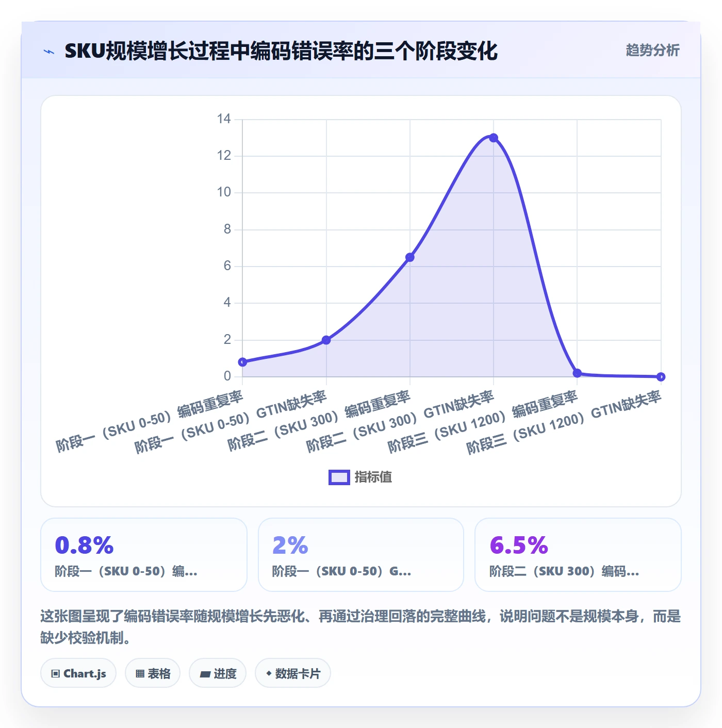Click the y-axis label 12

pos(224,156)
